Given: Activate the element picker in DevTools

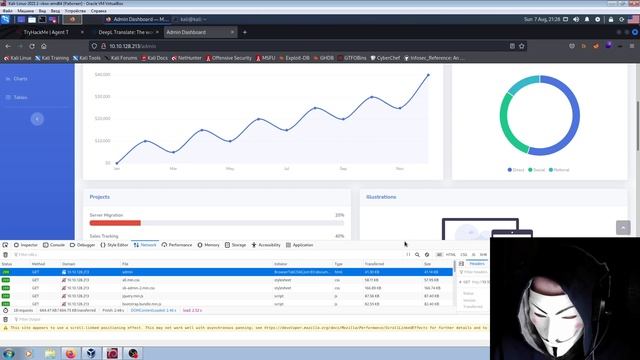Looking at the screenshot, I should [5, 245].
